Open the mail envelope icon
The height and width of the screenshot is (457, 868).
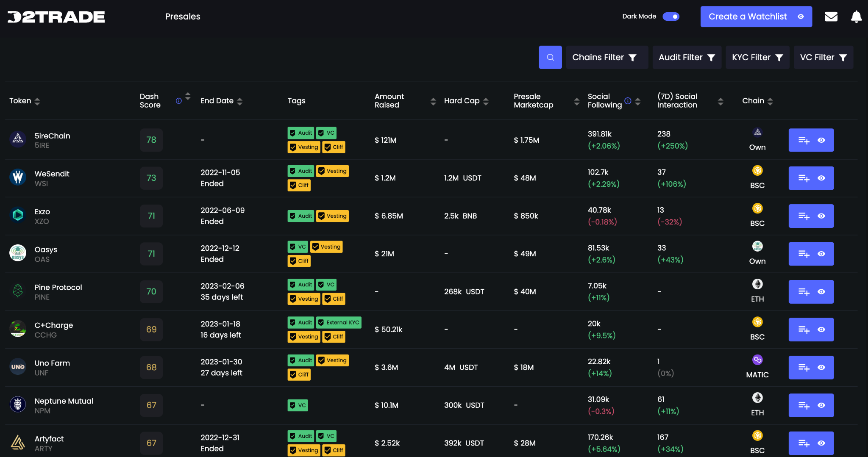tap(831, 17)
